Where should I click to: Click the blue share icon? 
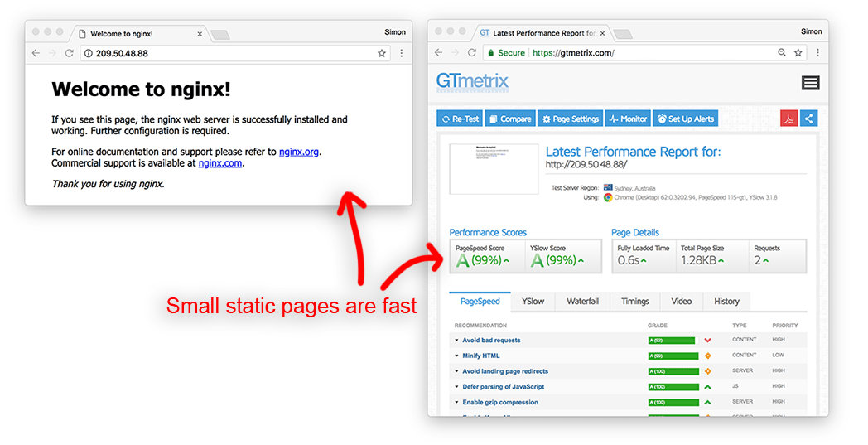(808, 119)
